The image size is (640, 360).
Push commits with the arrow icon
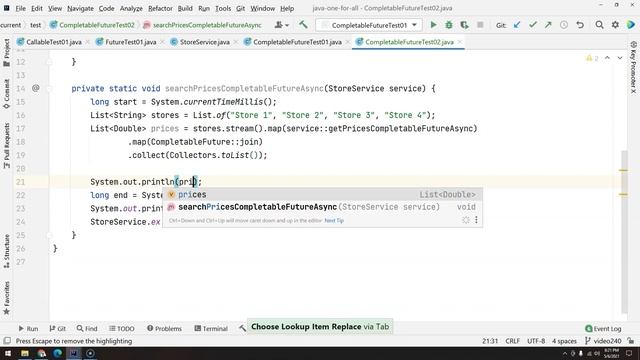click(548, 25)
